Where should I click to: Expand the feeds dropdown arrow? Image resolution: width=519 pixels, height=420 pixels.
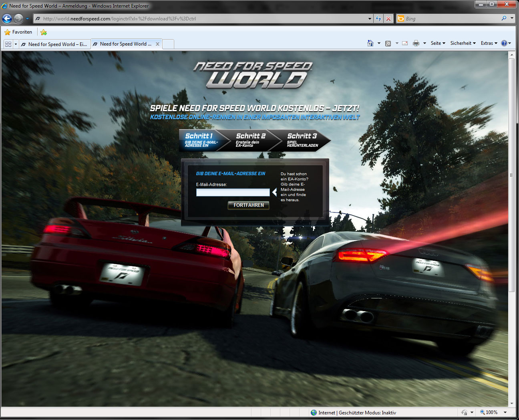tap(397, 43)
